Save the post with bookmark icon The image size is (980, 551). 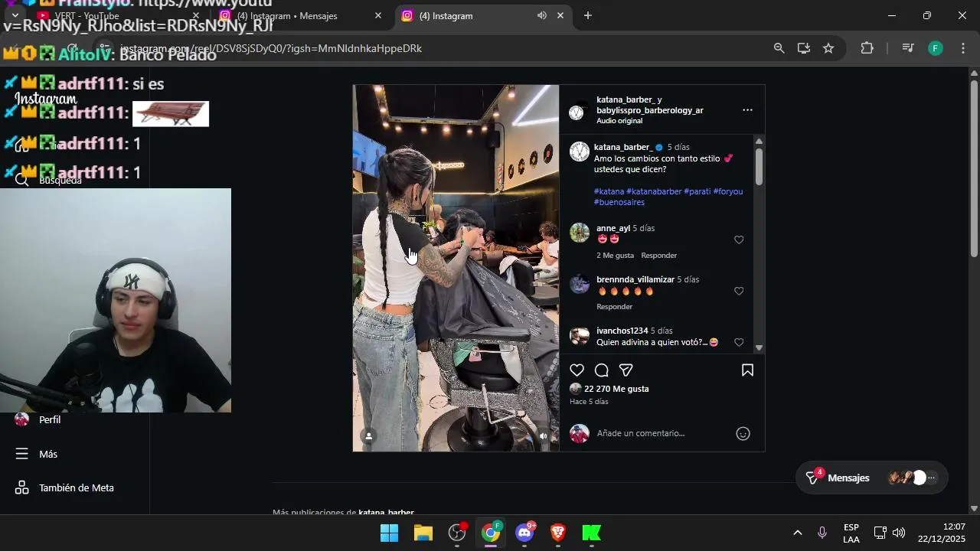pos(747,370)
